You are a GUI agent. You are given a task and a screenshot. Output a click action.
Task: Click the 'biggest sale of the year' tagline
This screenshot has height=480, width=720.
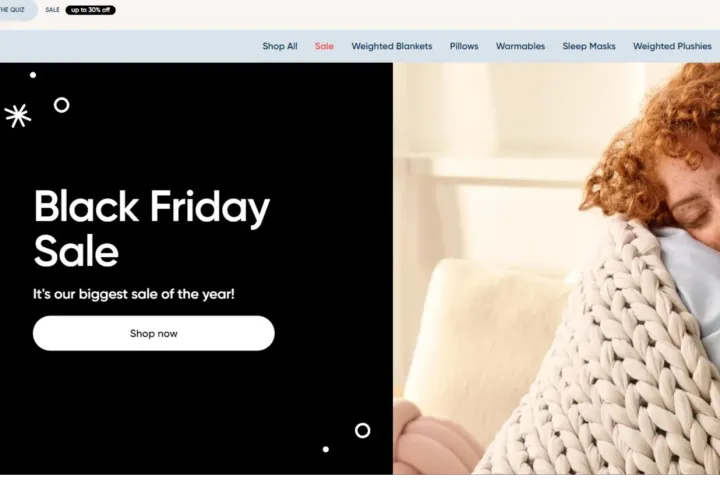tap(134, 294)
